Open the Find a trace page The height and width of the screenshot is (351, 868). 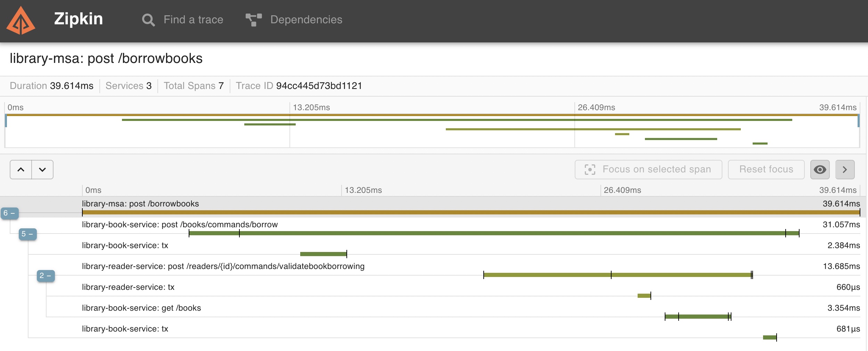(x=183, y=20)
